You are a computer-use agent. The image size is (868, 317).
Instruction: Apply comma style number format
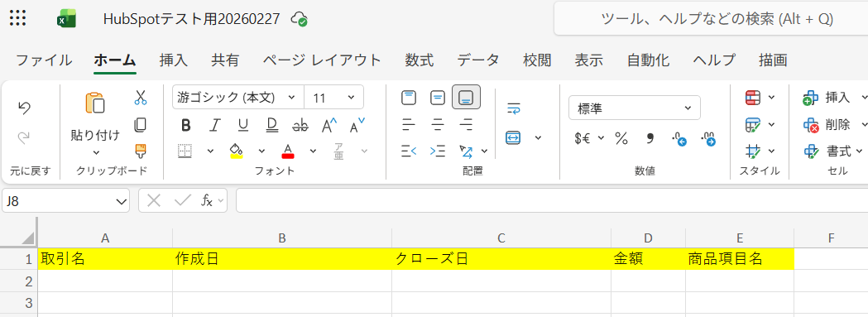click(x=650, y=138)
